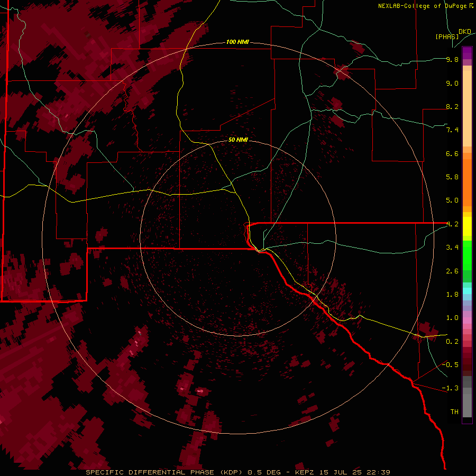The image size is (476, 476).
Task: Click the 2.6 scale label
Action: 452,271
